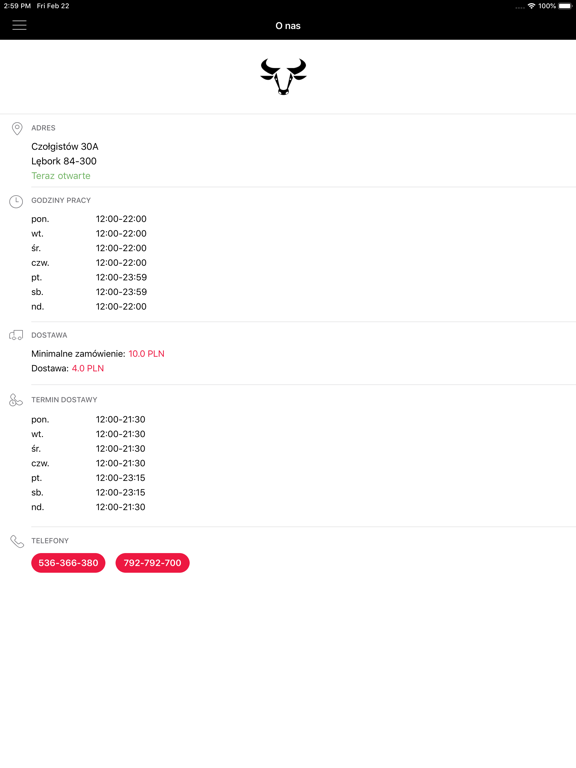
Task: Tap the DOSTAWA section heading
Action: pos(49,335)
